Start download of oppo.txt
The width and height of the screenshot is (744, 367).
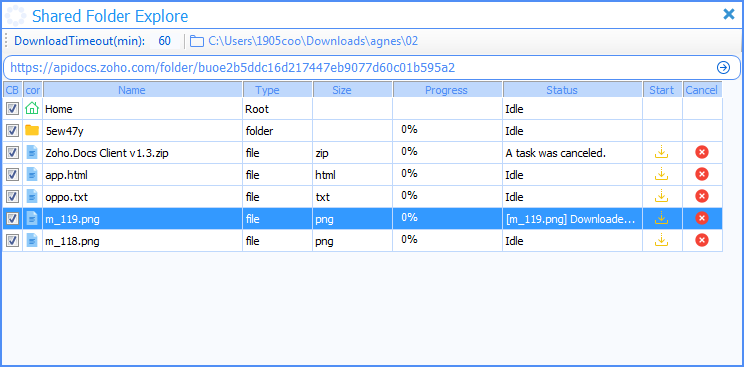pyautogui.click(x=661, y=196)
